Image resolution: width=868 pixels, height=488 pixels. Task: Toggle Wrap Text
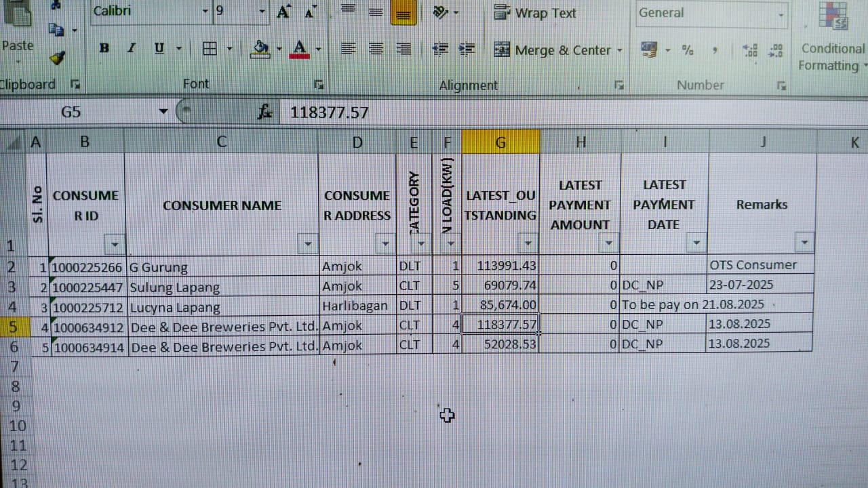(x=535, y=12)
